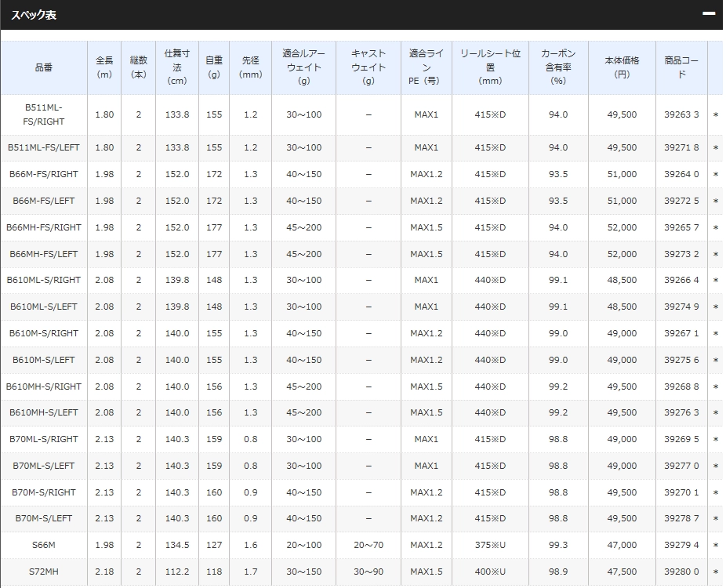
Task: Click product code 39270 1
Action: [681, 492]
